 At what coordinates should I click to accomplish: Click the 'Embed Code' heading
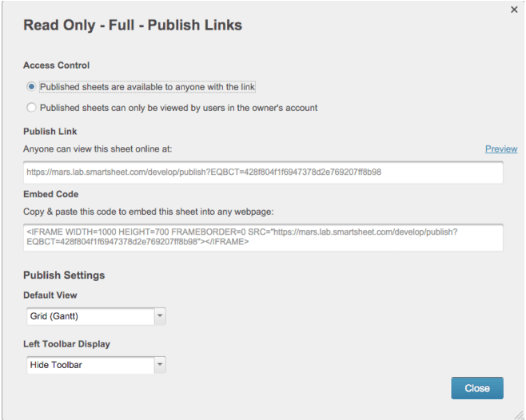(50, 194)
